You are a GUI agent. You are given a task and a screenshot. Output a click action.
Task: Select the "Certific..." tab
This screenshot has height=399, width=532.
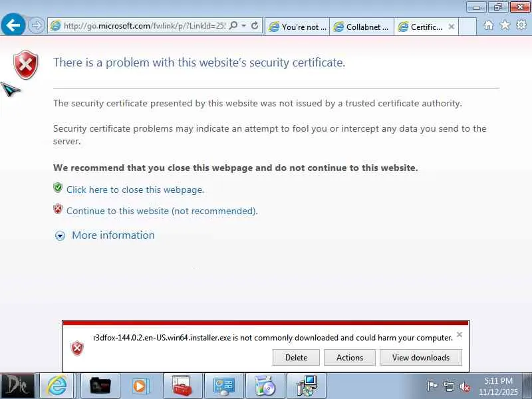pyautogui.click(x=426, y=27)
